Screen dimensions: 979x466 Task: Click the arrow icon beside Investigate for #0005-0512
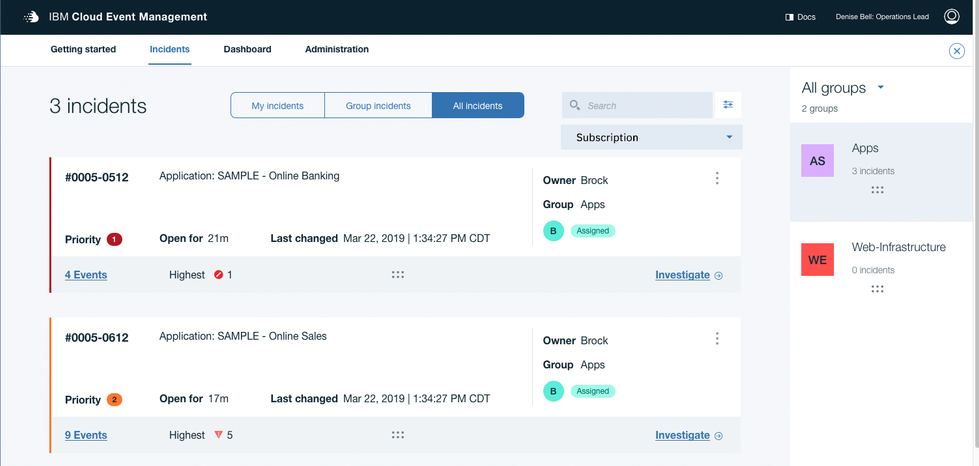pos(719,275)
